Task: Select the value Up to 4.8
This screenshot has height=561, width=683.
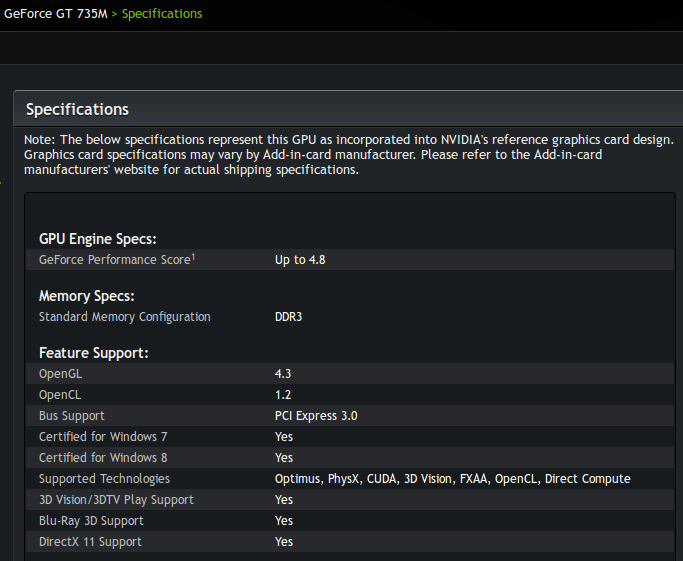Action: pos(300,260)
